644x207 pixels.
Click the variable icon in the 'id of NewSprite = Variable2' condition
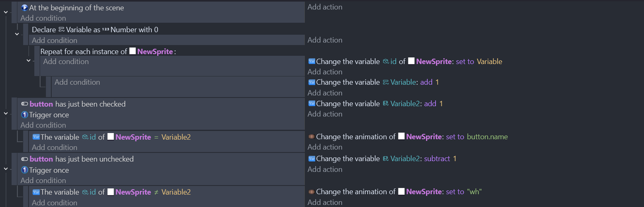(x=36, y=137)
